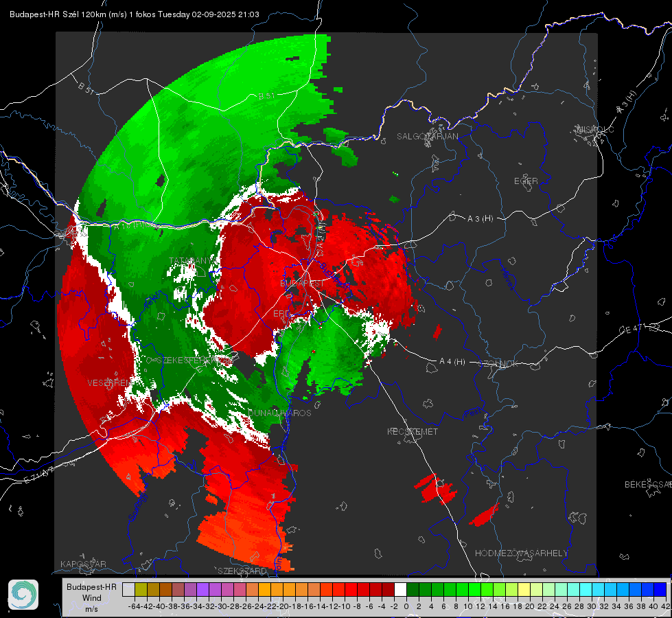The image size is (672, 618).
Task: Click the DUNAUJVAROS city label
Action: click(x=280, y=413)
